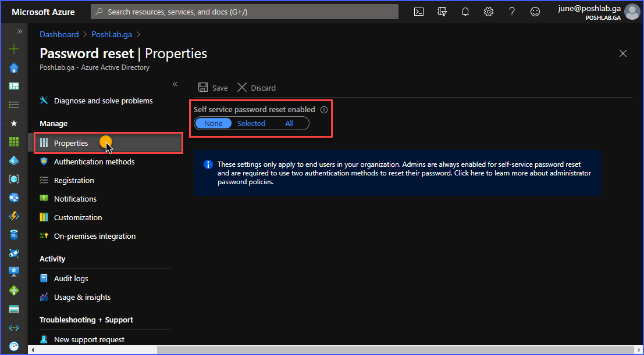Screen dimensions: 644x355
Task: Close the Password reset blade
Action: 623,53
